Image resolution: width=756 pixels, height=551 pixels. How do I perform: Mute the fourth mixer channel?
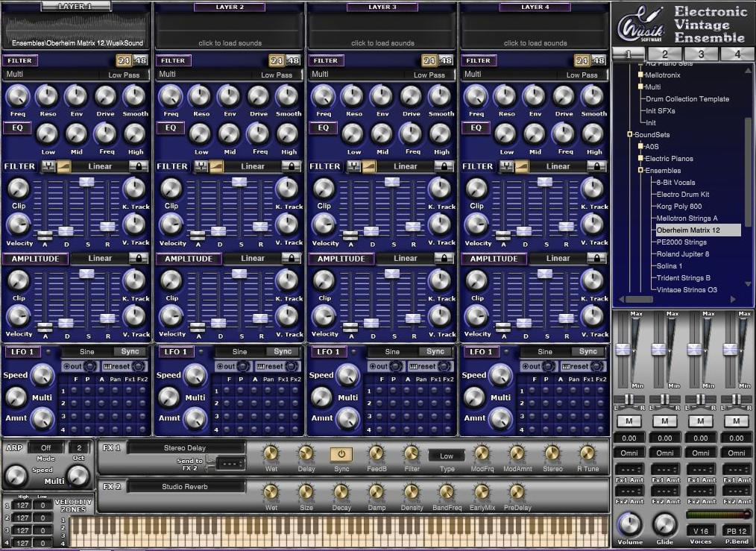pos(736,421)
